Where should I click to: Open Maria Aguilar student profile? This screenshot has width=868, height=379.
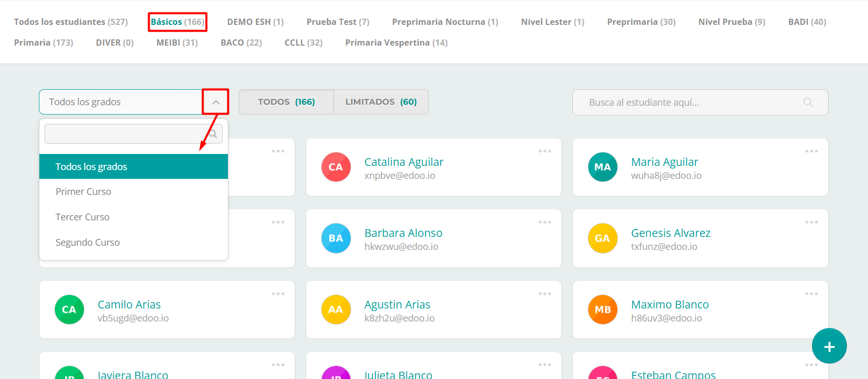click(x=664, y=162)
